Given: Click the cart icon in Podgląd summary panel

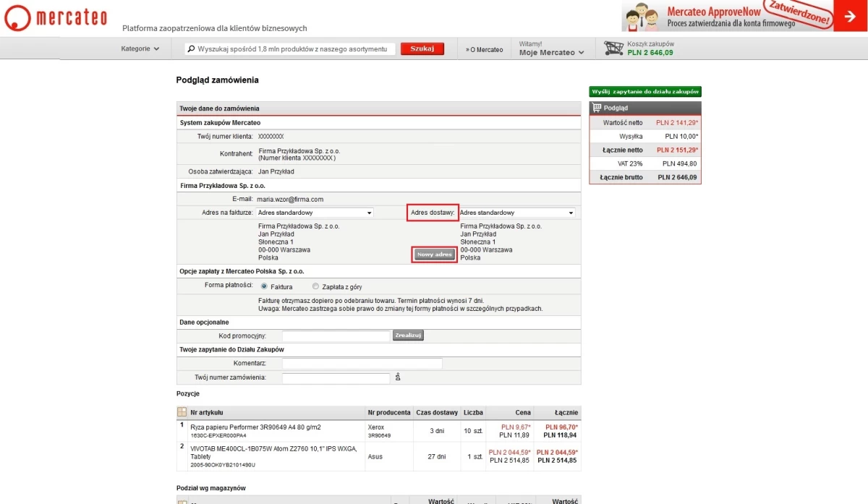Looking at the screenshot, I should click(x=597, y=108).
